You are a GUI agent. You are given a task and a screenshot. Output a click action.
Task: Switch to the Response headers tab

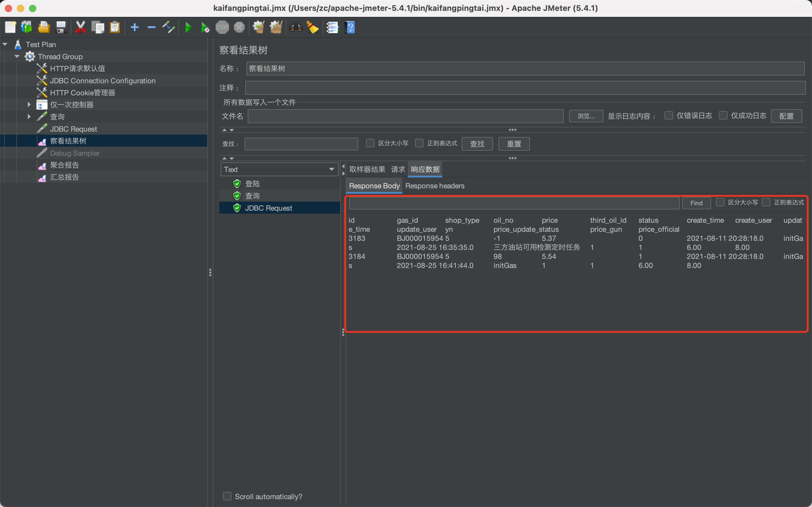coord(434,186)
